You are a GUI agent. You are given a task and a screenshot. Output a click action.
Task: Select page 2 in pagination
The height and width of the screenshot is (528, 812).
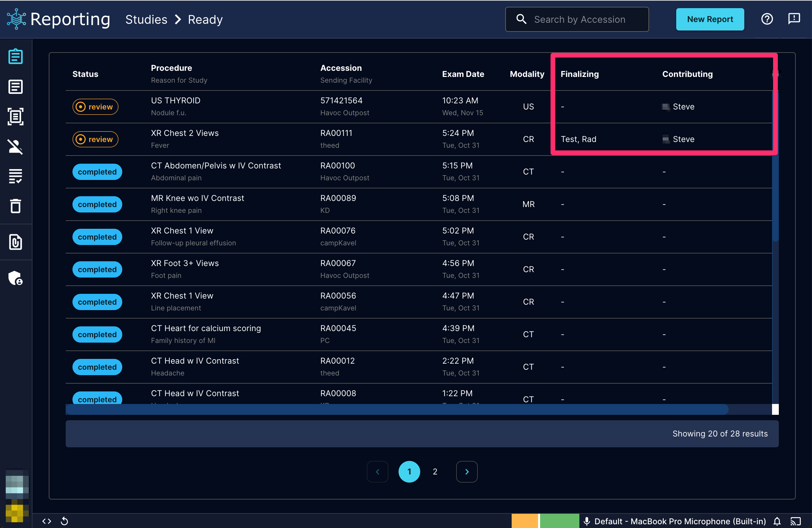click(x=435, y=472)
